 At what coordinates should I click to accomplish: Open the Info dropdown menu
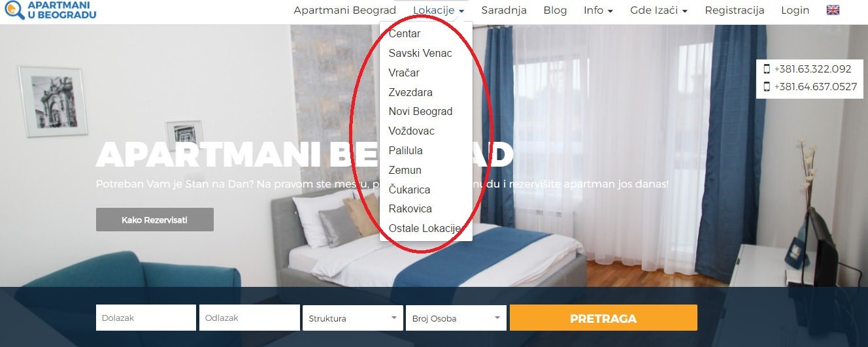point(598,10)
